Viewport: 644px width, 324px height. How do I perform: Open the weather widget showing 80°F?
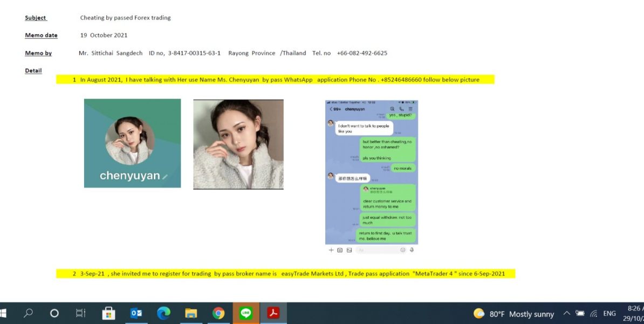coord(513,314)
